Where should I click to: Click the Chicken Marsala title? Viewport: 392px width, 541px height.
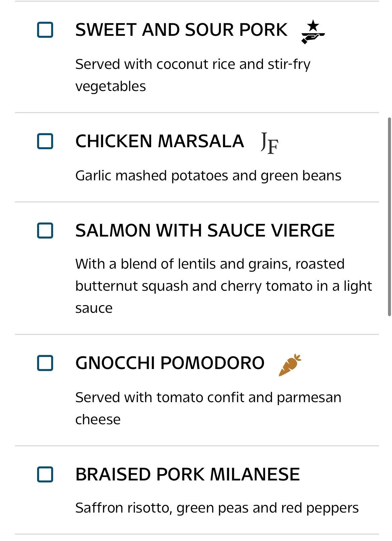(x=159, y=141)
